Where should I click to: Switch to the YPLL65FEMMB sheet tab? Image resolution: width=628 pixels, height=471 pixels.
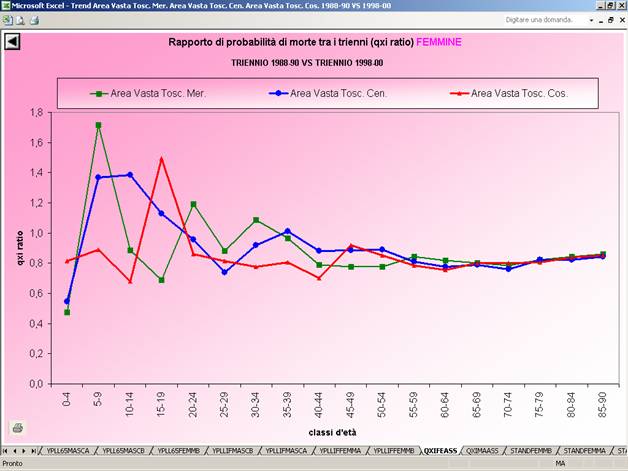(178, 451)
